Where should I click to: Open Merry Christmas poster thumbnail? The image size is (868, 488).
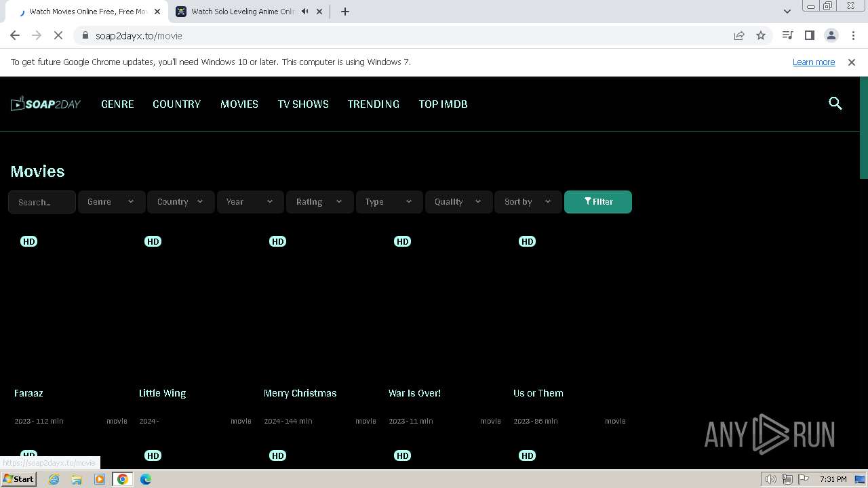pos(320,305)
